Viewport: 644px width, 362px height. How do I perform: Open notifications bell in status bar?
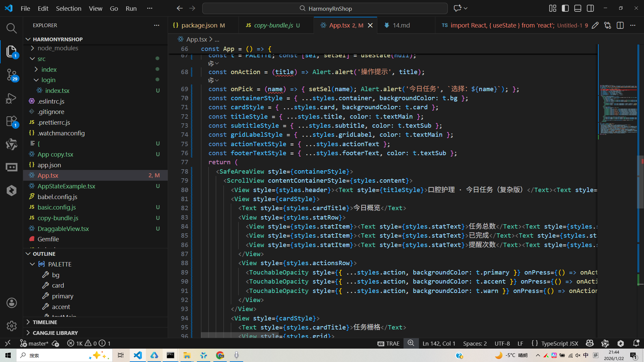click(x=636, y=343)
